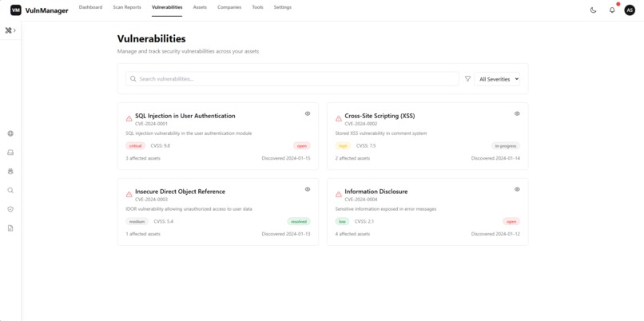Screen dimensions: 644x321
Task: Open the Assets tab
Action: pos(200,7)
